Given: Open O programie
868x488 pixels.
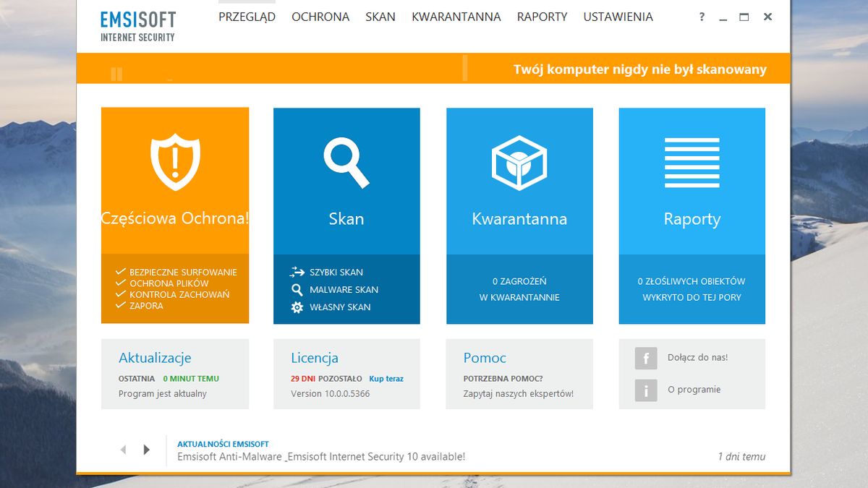Looking at the screenshot, I should [694, 390].
